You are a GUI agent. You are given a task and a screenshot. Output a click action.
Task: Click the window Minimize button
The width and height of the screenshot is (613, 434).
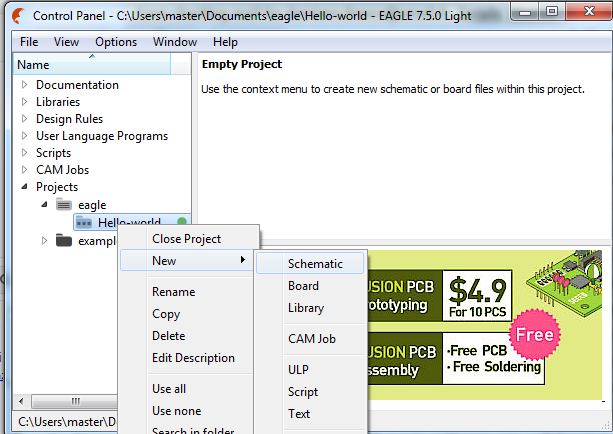coord(525,12)
